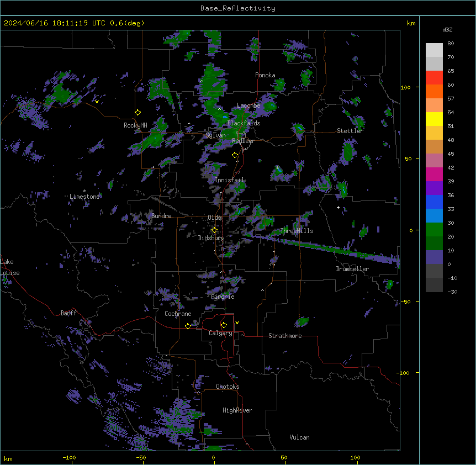Click the dBZ legend heading
Image resolution: width=476 pixels, height=465 pixels.
click(x=447, y=30)
